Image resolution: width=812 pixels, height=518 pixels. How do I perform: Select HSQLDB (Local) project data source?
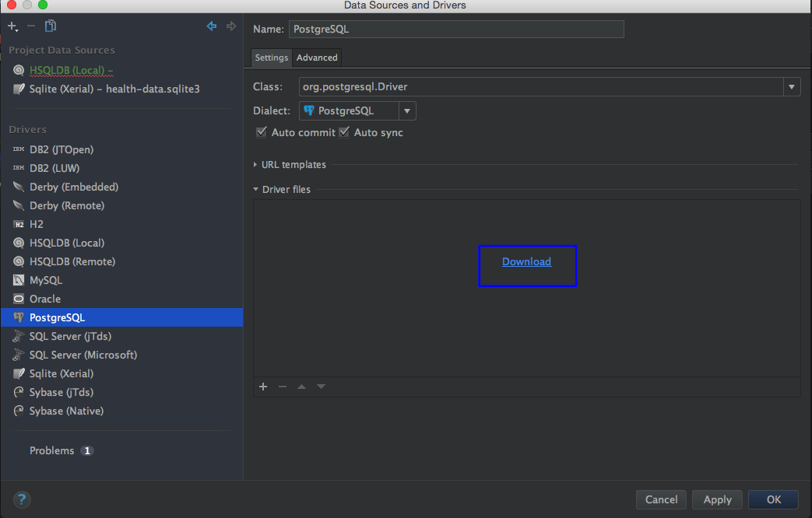pyautogui.click(x=72, y=70)
